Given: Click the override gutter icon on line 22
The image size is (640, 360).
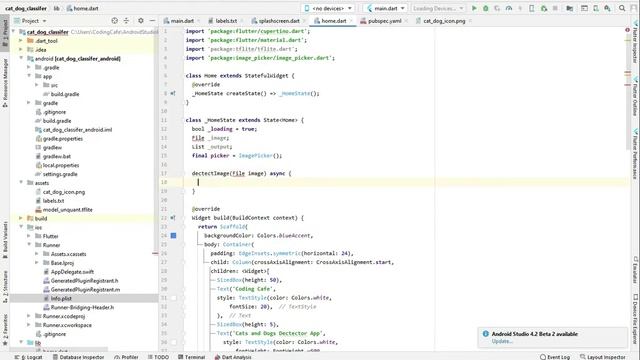Looking at the screenshot, I should click(173, 218).
